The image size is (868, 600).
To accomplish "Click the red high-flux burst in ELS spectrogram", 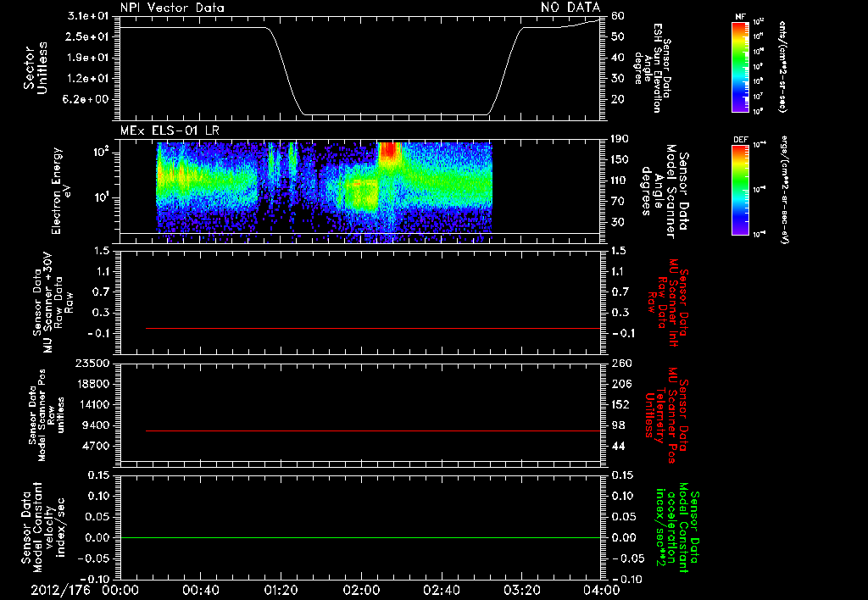I will point(390,153).
